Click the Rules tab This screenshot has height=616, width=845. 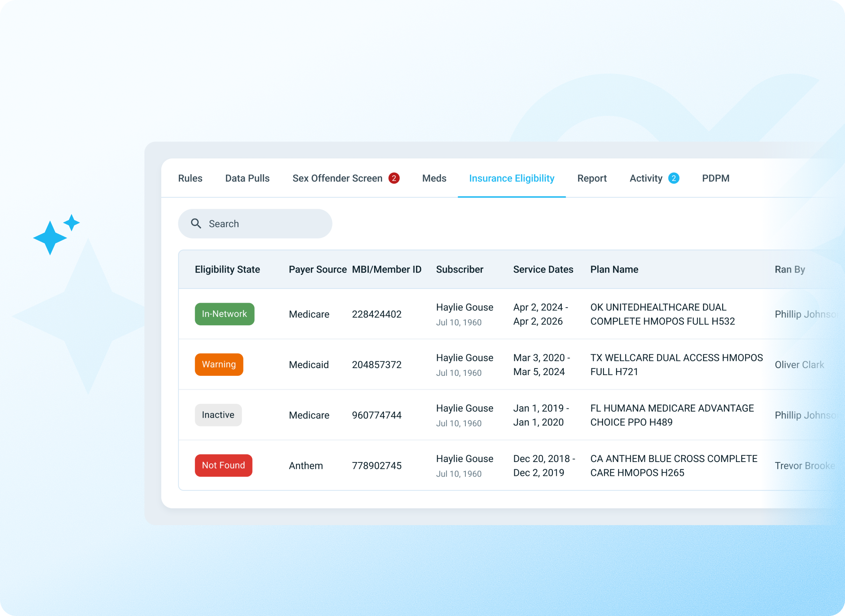tap(190, 178)
